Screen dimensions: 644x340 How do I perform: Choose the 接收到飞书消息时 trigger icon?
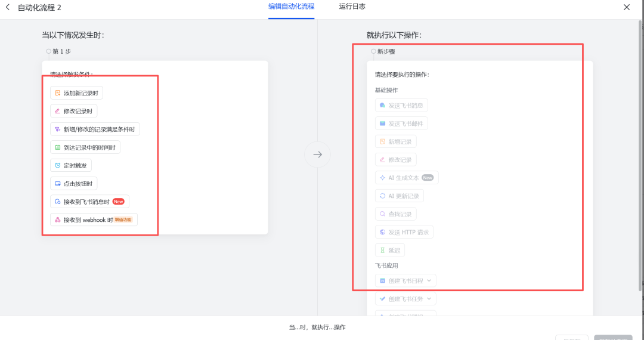click(58, 202)
